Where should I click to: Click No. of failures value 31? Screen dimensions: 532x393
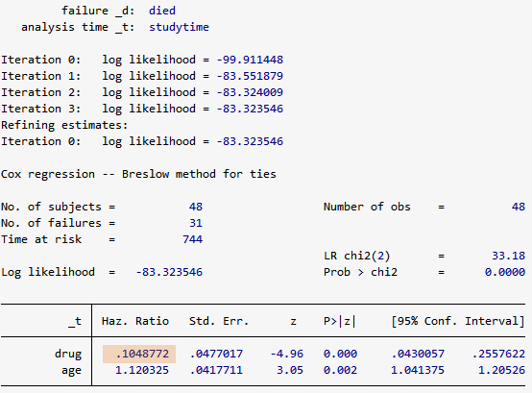coord(196,223)
